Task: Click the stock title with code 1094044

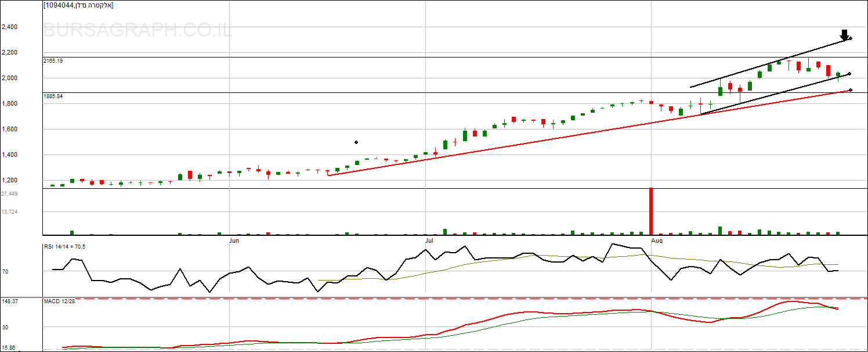Action: point(78,5)
